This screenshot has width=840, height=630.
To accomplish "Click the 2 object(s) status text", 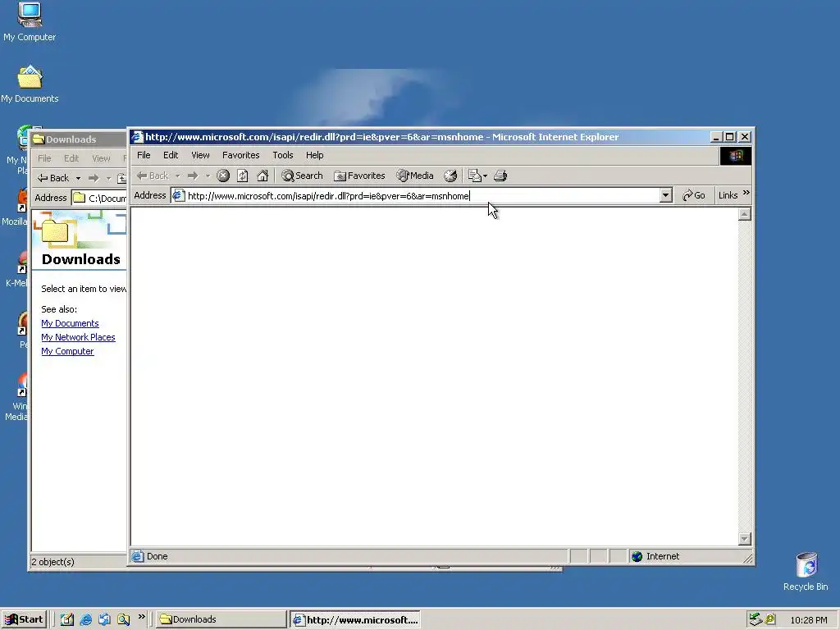I will 53,562.
